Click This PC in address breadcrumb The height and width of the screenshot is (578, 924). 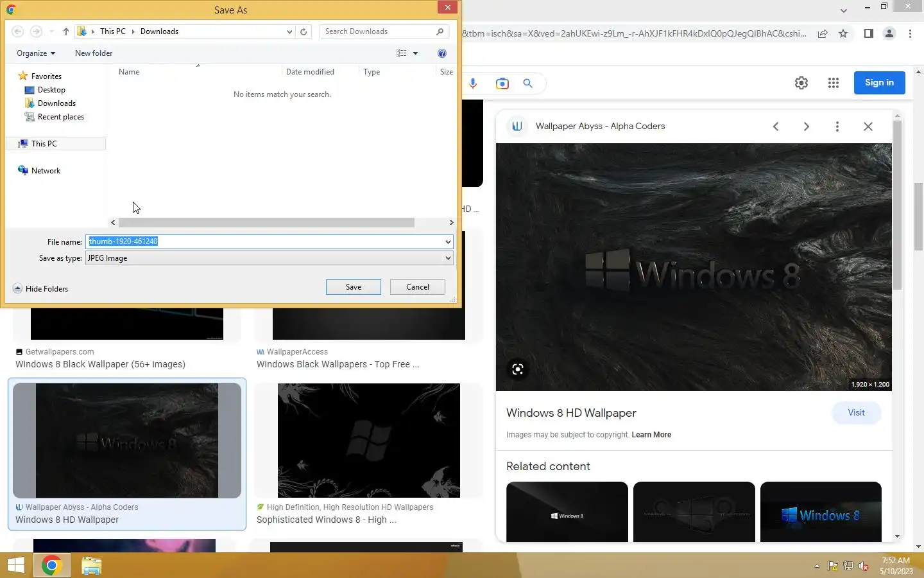pos(113,31)
